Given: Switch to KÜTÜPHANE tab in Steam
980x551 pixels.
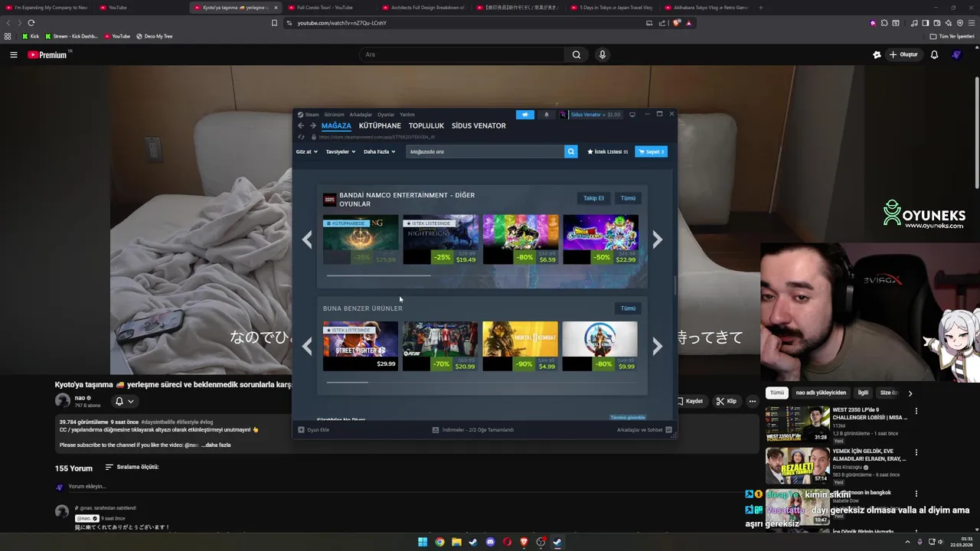Looking at the screenshot, I should [380, 126].
